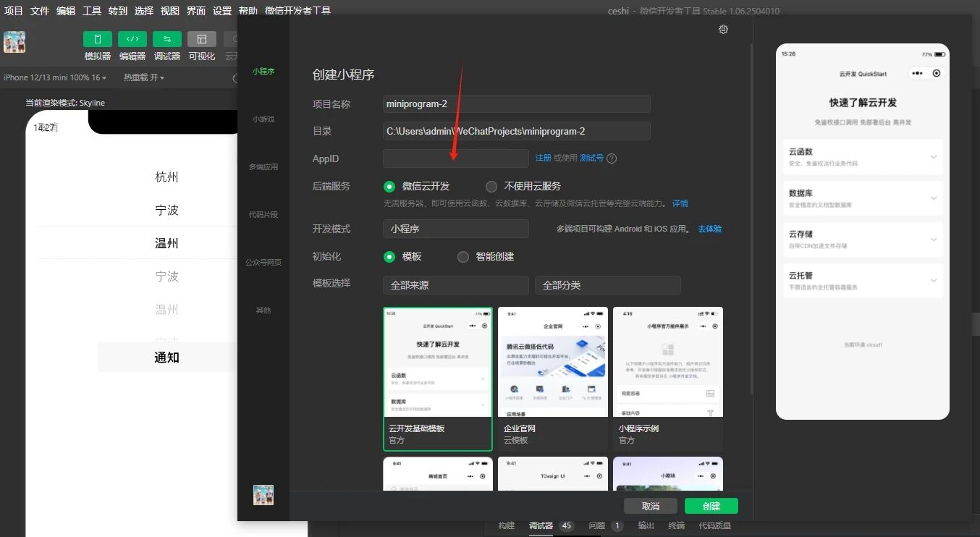Open the 设置 menu
The width and height of the screenshot is (980, 537).
coord(222,11)
